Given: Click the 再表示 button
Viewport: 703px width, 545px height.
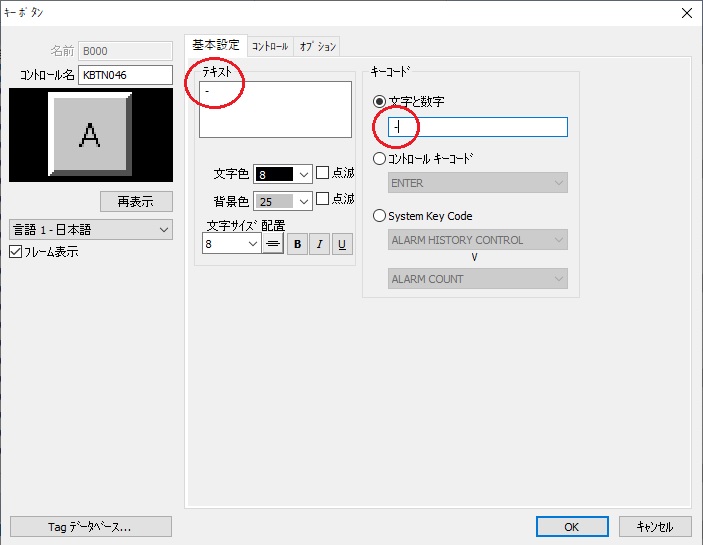Looking at the screenshot, I should pos(136,202).
